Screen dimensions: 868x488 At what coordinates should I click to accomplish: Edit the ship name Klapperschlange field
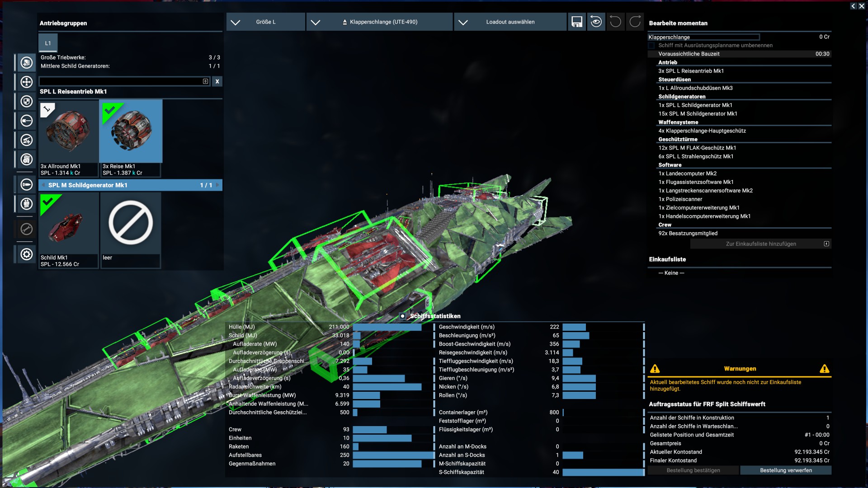703,37
